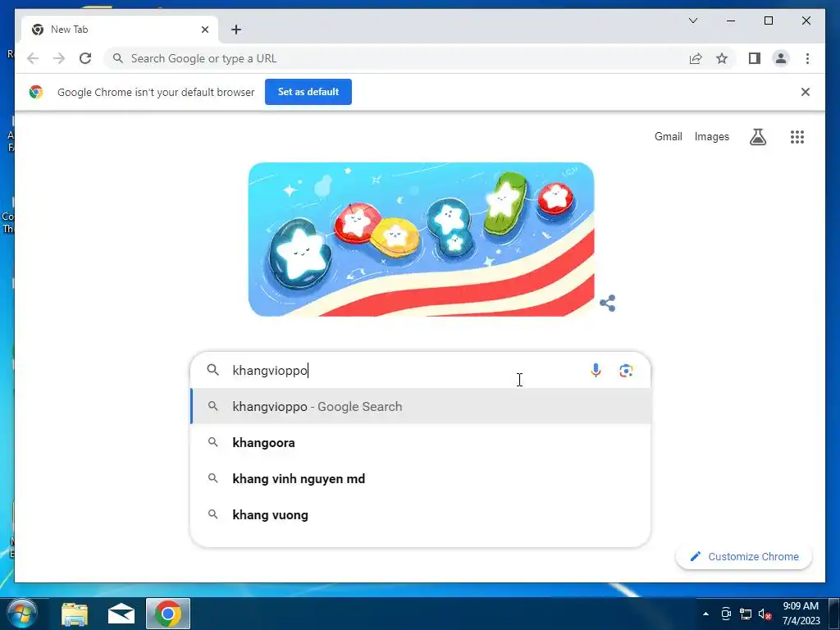Dismiss the default browser infobar
Viewport: 840px width, 630px height.
pyautogui.click(x=806, y=92)
